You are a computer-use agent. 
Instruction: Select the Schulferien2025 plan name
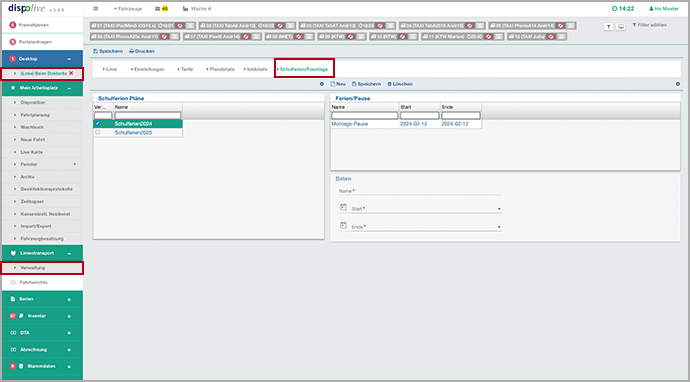point(133,132)
